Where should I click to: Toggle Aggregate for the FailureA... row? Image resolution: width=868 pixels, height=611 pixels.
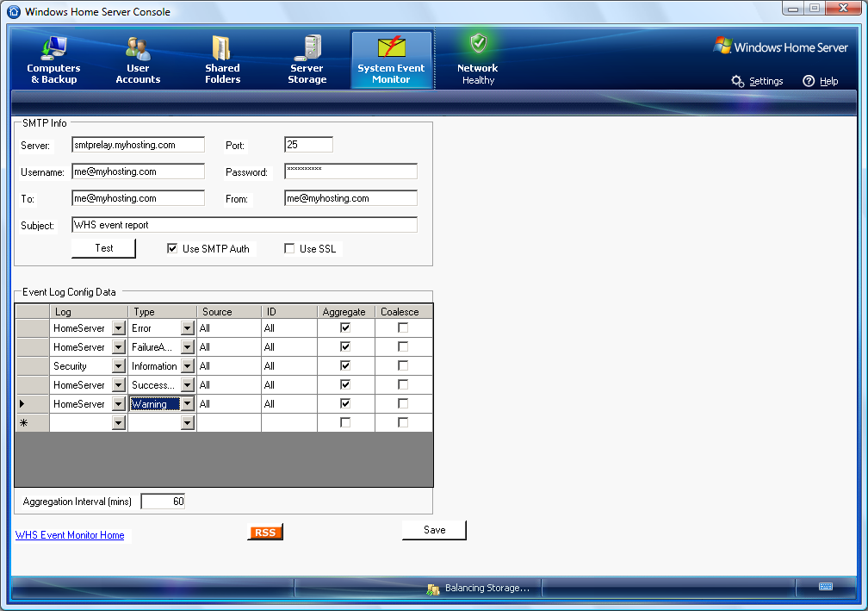click(345, 346)
